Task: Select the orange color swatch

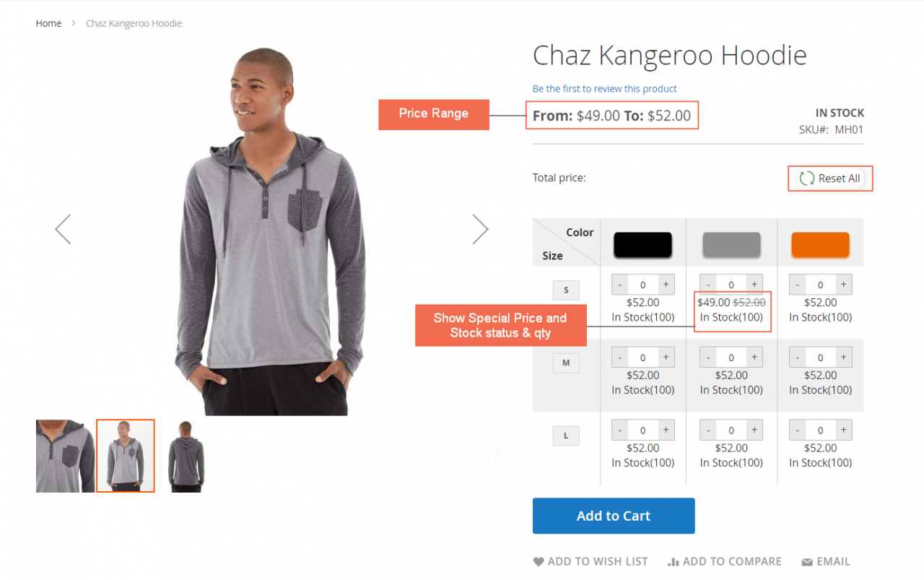Action: pos(820,244)
